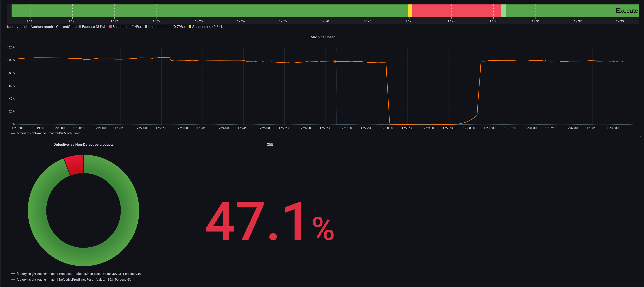
Task: Open the Machine Speed panel title menu
Action: click(x=323, y=37)
